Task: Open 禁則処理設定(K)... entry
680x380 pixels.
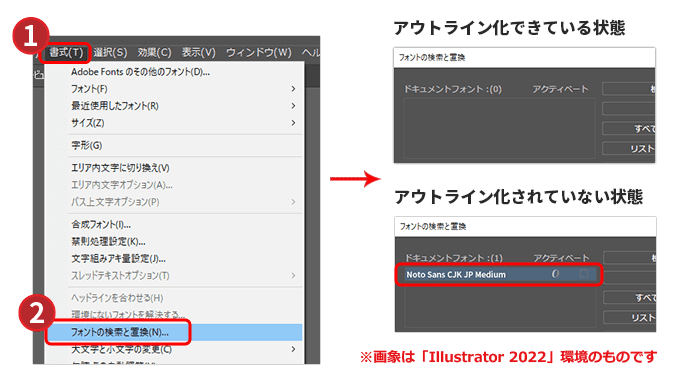Action: pos(173,241)
